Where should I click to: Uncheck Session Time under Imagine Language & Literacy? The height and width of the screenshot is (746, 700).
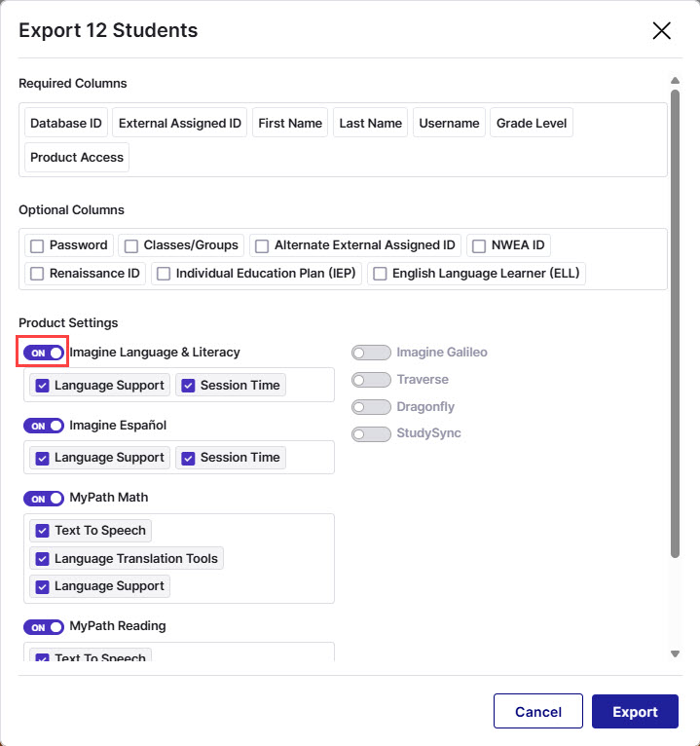[x=188, y=386]
